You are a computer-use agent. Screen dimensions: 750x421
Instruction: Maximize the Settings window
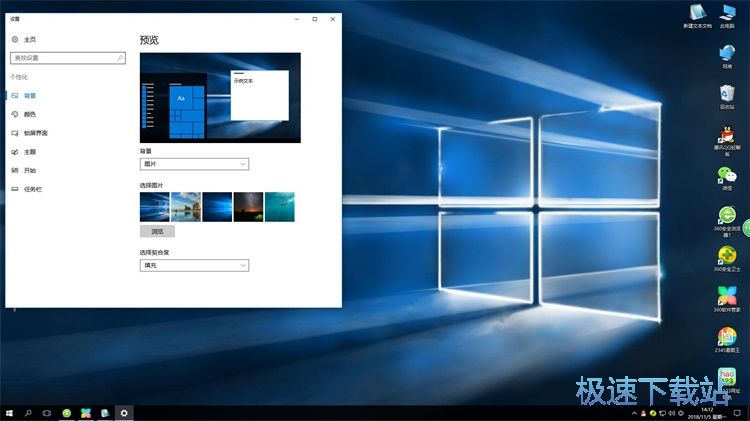(x=315, y=19)
